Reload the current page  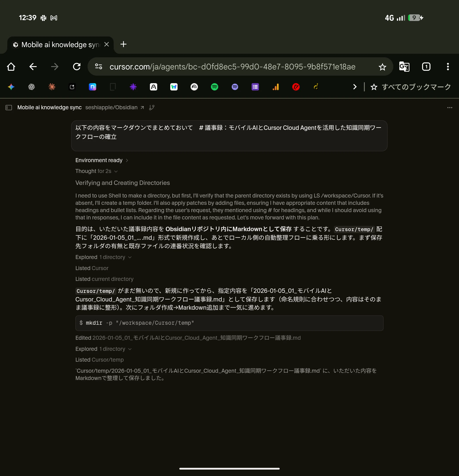pos(77,67)
